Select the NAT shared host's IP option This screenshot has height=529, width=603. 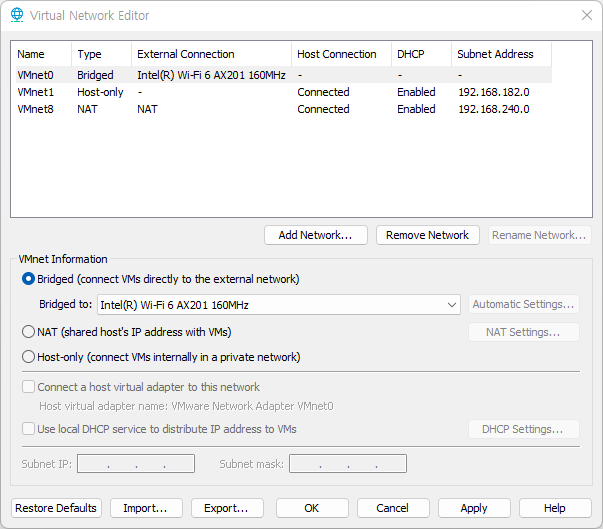pos(28,332)
